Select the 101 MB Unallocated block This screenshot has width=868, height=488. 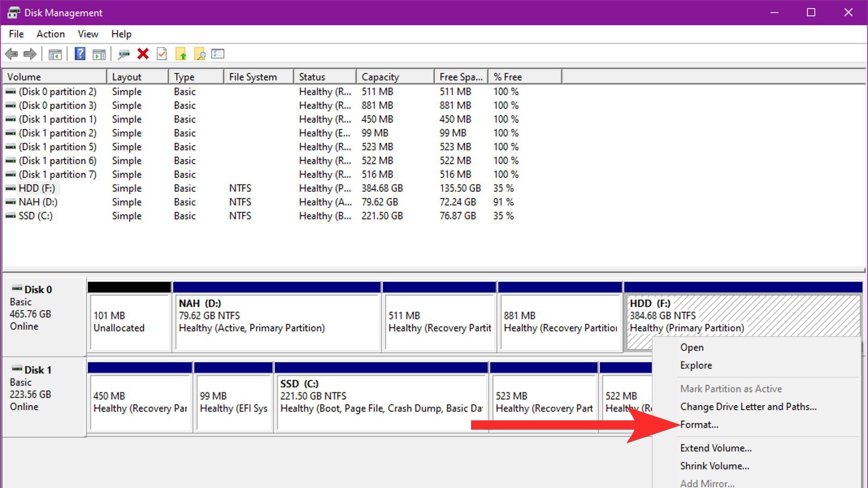[x=129, y=321]
